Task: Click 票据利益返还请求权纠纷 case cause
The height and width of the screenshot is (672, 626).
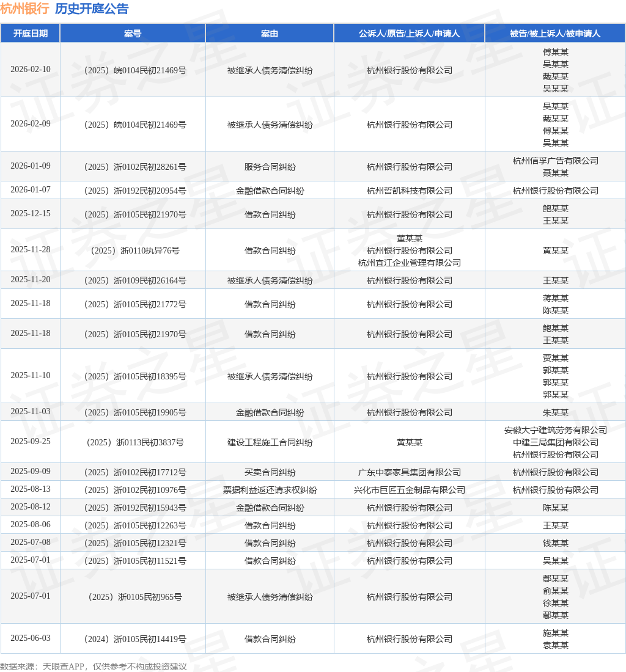Action: coord(270,491)
